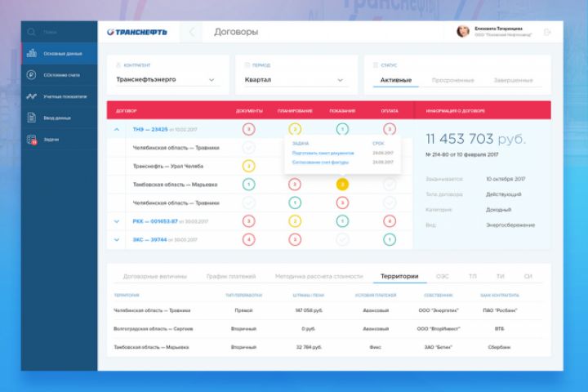Click Марьевка contract row Оплата checkmark
Viewport: 588px width, 392px height.
390,185
